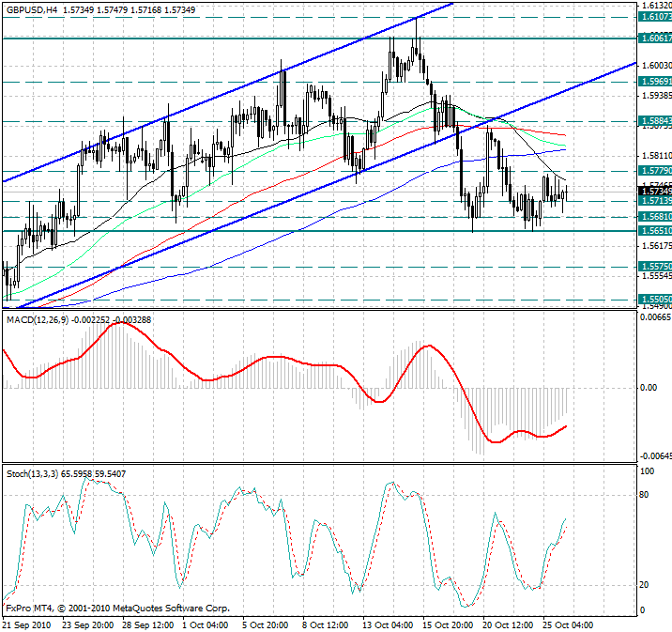This screenshot has height=632, width=672.
Task: Click the current price 1.5734 label
Action: [x=655, y=191]
